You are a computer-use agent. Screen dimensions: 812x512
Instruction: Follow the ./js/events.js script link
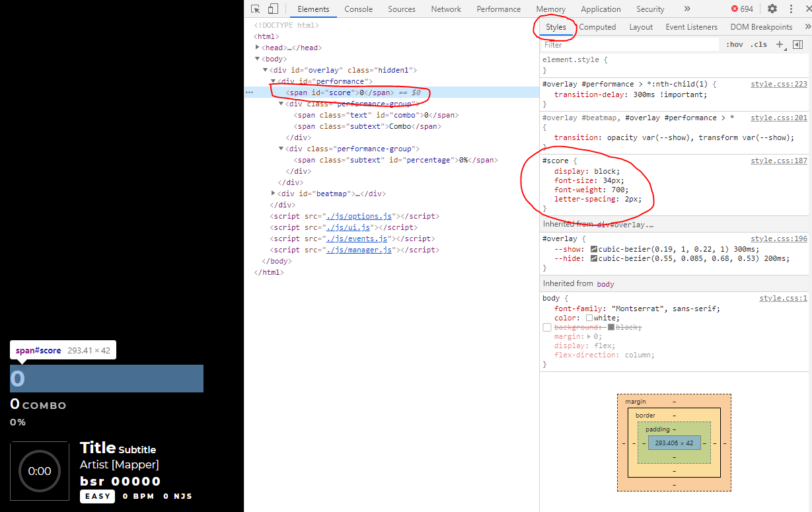coord(357,238)
